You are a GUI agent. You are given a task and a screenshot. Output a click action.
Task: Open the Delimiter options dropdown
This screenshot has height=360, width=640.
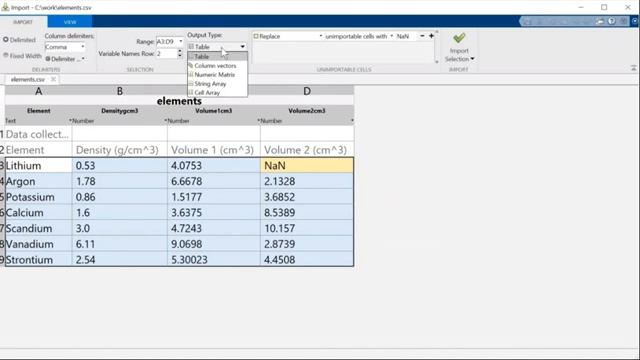pos(65,59)
